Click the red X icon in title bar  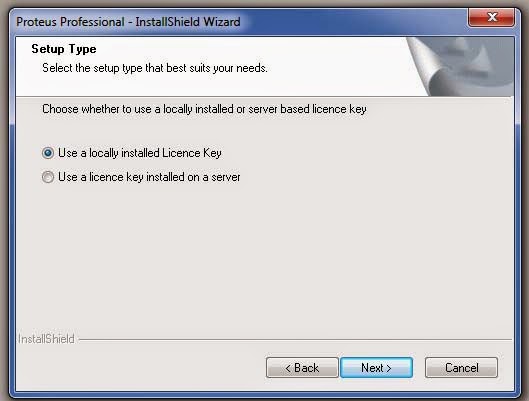(x=493, y=17)
